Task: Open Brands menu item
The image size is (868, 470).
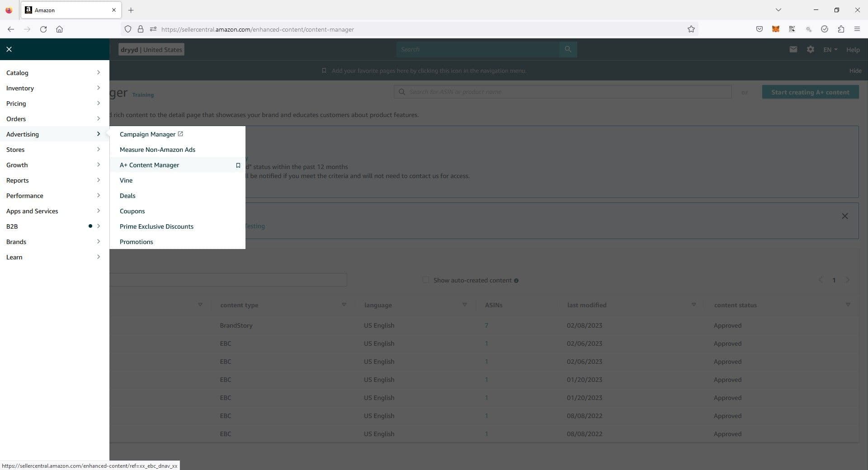Action: point(54,242)
